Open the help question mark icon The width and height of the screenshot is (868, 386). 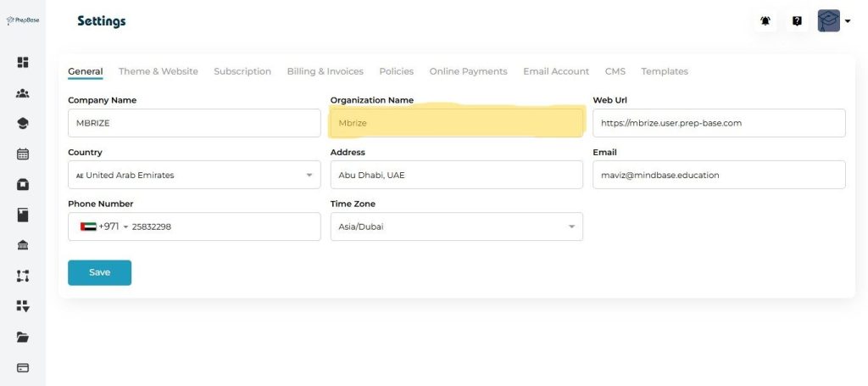[797, 21]
